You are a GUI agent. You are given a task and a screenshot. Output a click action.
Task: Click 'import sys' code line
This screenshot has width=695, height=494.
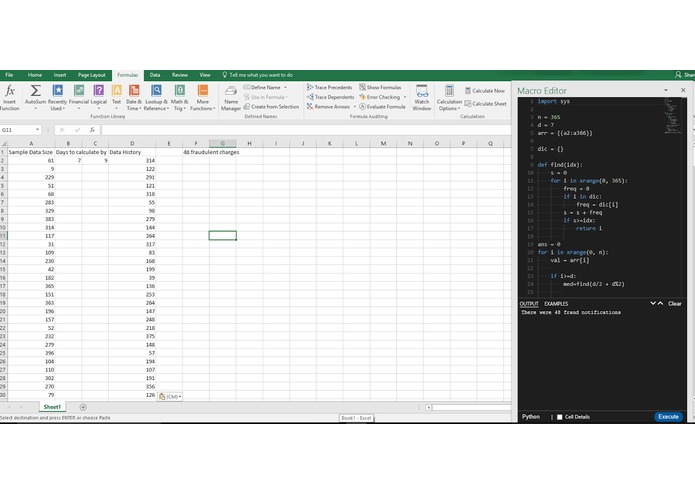pos(554,101)
